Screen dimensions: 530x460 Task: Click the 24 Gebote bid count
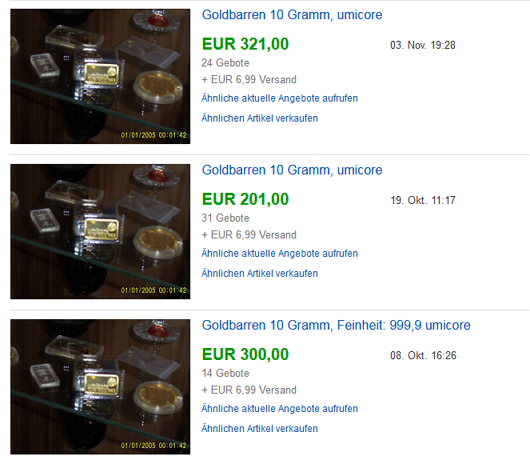225,63
